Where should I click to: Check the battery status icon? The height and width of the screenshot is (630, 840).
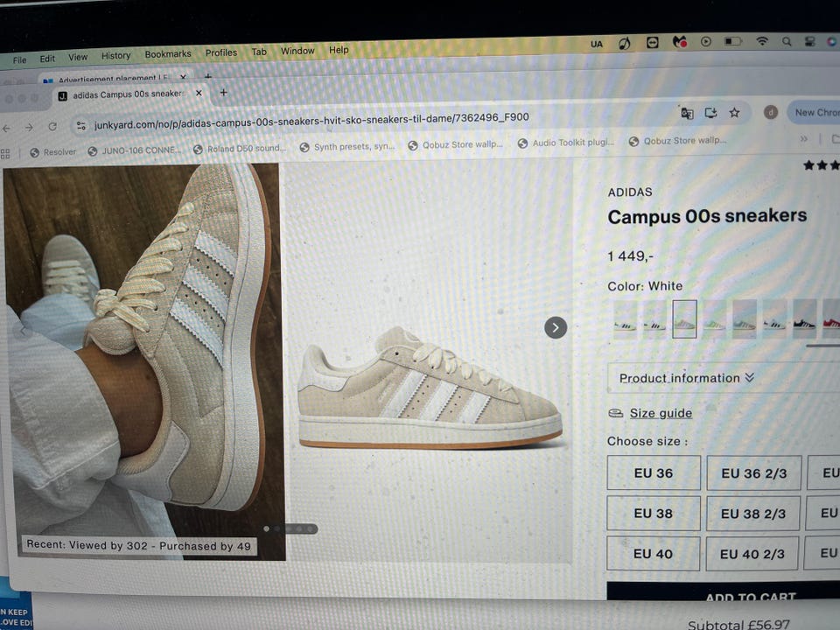[732, 41]
